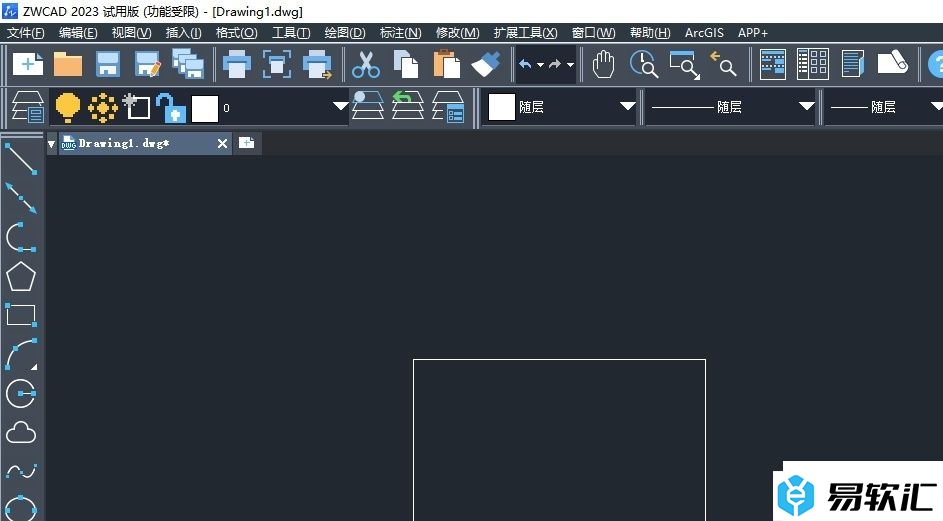
Task: Activate the Pan hand tool
Action: click(603, 64)
